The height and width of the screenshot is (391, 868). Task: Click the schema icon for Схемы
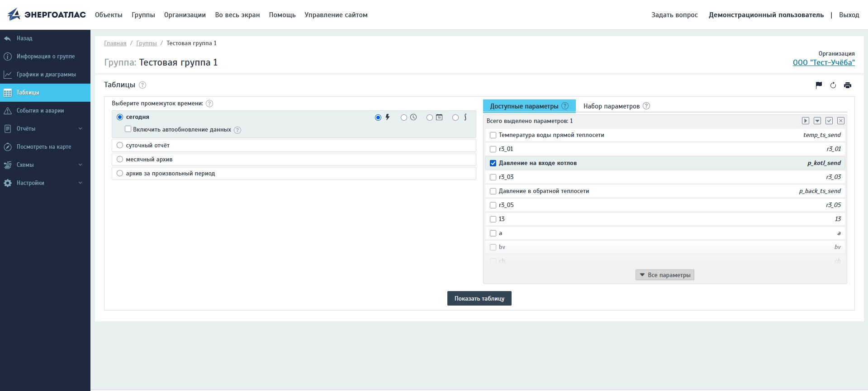click(x=8, y=165)
